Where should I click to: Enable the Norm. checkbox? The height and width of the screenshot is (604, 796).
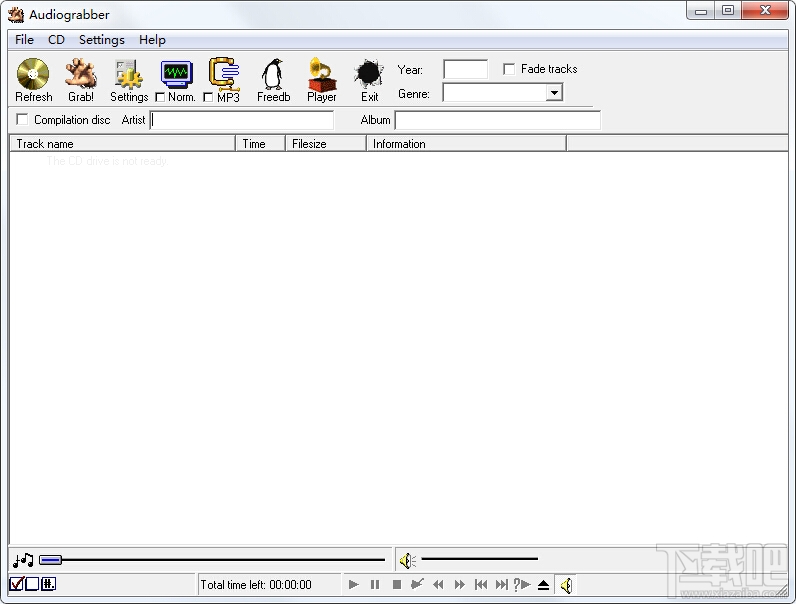[x=160, y=97]
